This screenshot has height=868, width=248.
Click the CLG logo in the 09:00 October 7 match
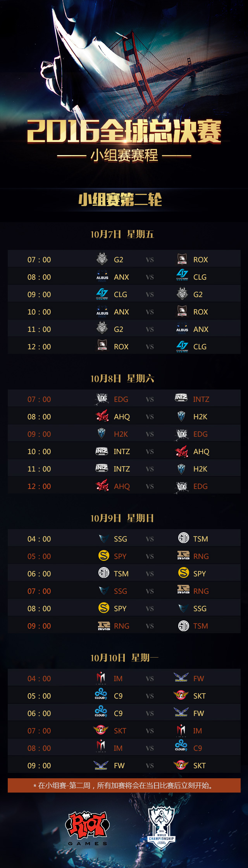tap(102, 294)
